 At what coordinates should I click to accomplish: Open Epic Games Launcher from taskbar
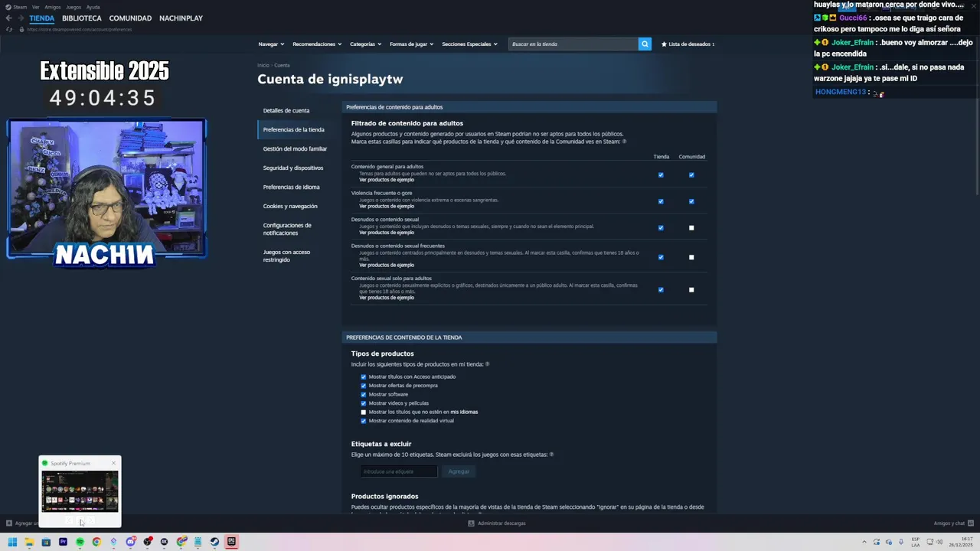231,542
